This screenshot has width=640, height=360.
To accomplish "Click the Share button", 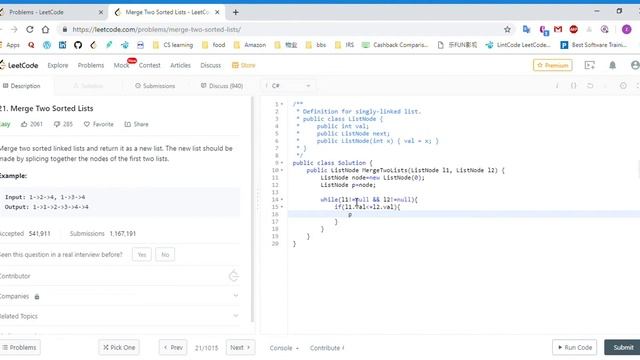I will [x=136, y=124].
